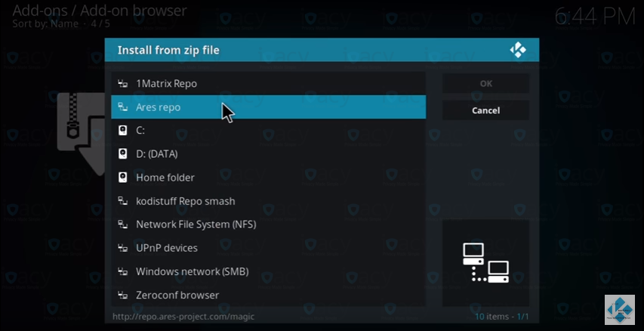The width and height of the screenshot is (644, 331).
Task: Open the D: (DATA) drive
Action: pos(268,153)
